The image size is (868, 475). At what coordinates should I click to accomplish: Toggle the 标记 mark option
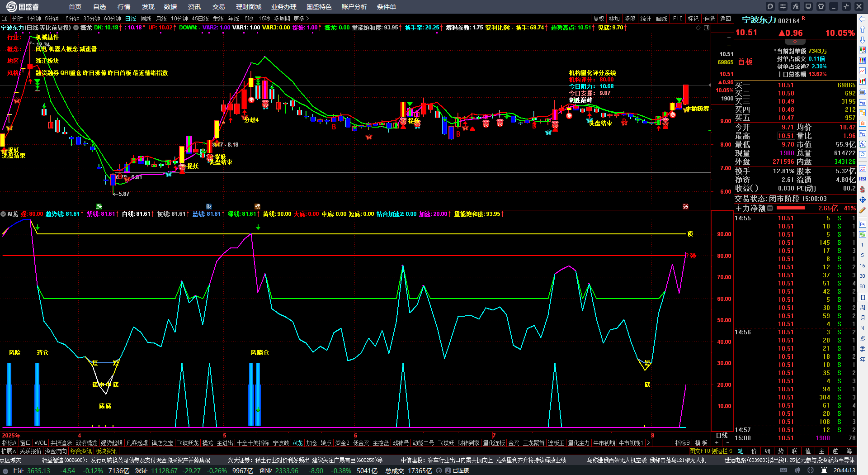coord(693,19)
